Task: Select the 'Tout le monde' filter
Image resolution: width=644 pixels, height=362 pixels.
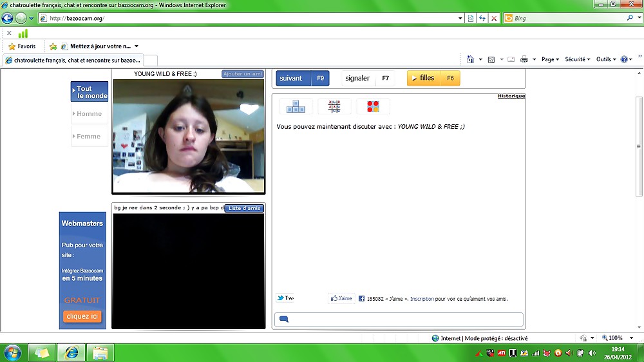Action: [90, 92]
